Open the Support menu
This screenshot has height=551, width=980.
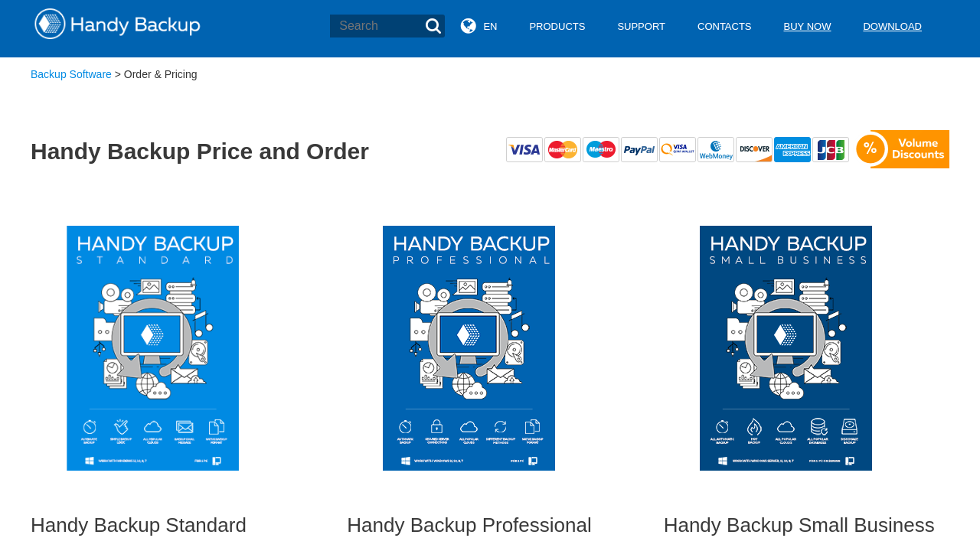click(641, 27)
